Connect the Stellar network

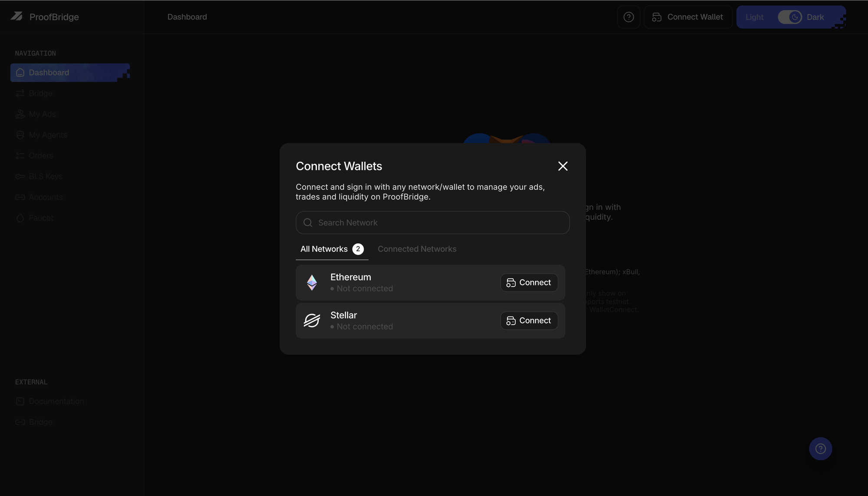pos(529,320)
